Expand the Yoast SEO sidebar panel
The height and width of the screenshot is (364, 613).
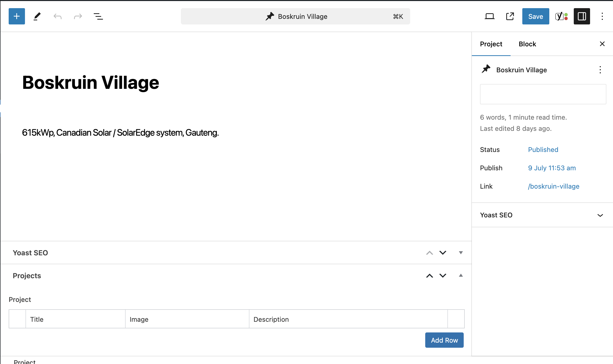tap(600, 215)
